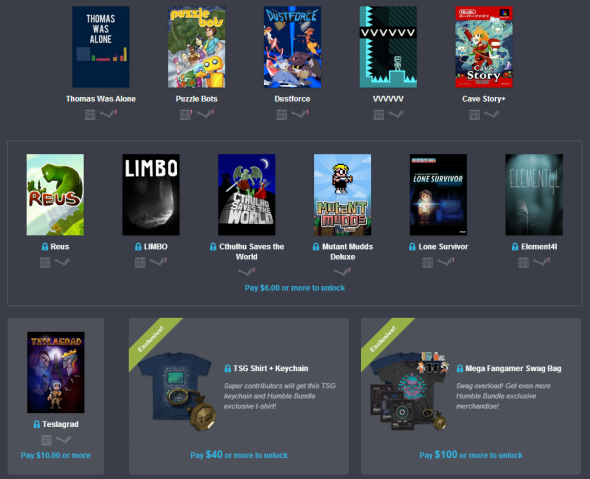The height and width of the screenshot is (479, 590).
Task: Select the 'TSG Shirt + Keychain' heading
Action: pyautogui.click(x=271, y=368)
